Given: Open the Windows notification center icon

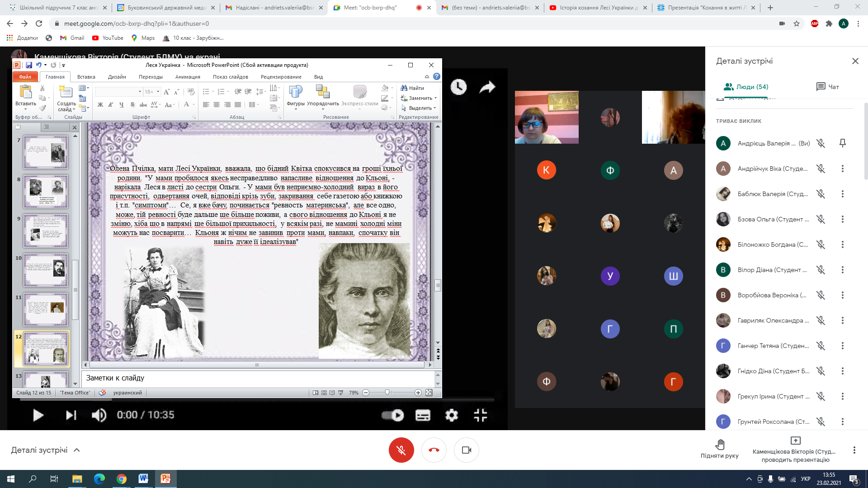Looking at the screenshot, I should 854,479.
